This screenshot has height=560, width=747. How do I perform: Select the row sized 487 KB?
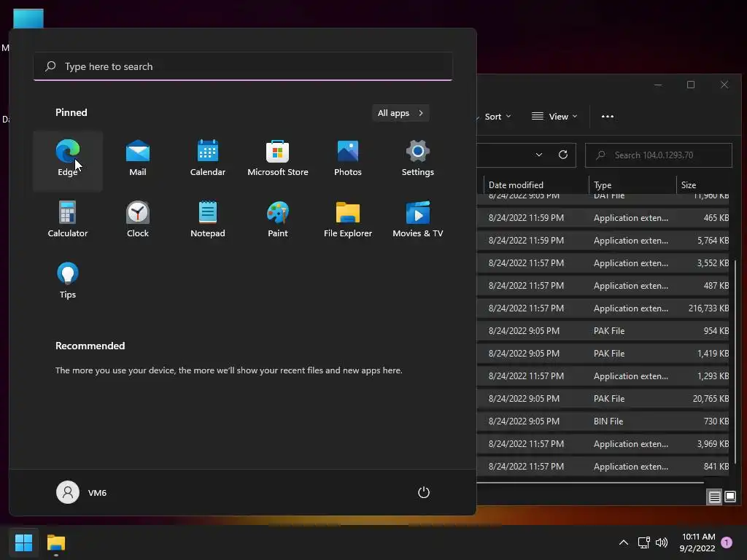pyautogui.click(x=603, y=286)
